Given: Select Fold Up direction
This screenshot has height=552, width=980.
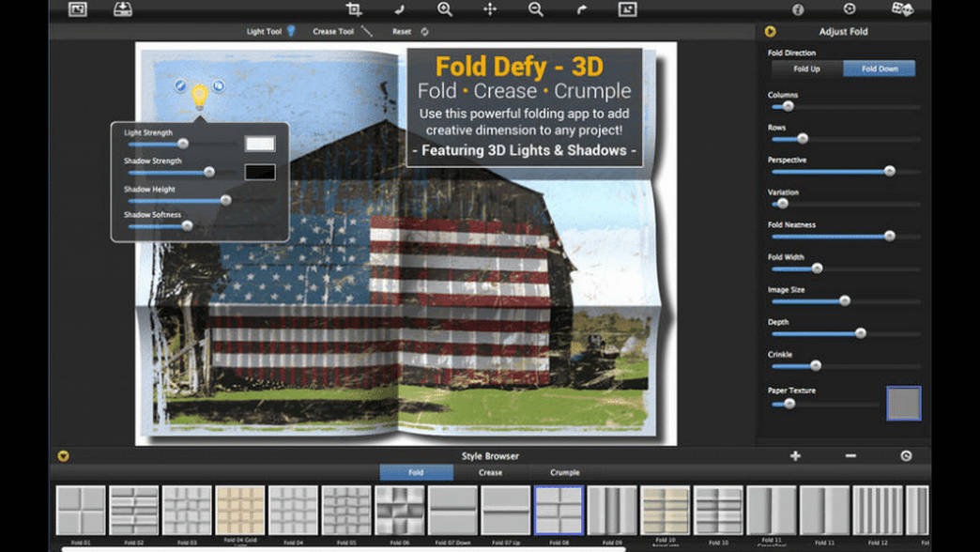Looking at the screenshot, I should [x=807, y=69].
